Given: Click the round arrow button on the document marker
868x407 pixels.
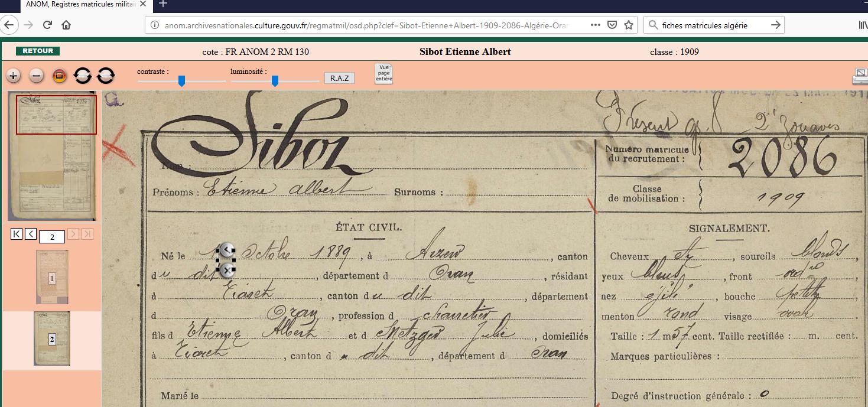Looking at the screenshot, I should click(227, 249).
